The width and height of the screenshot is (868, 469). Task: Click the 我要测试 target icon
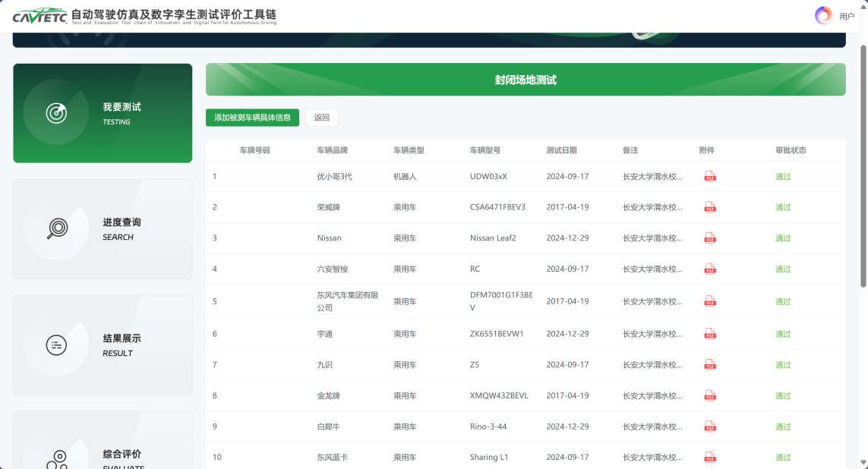pyautogui.click(x=56, y=113)
